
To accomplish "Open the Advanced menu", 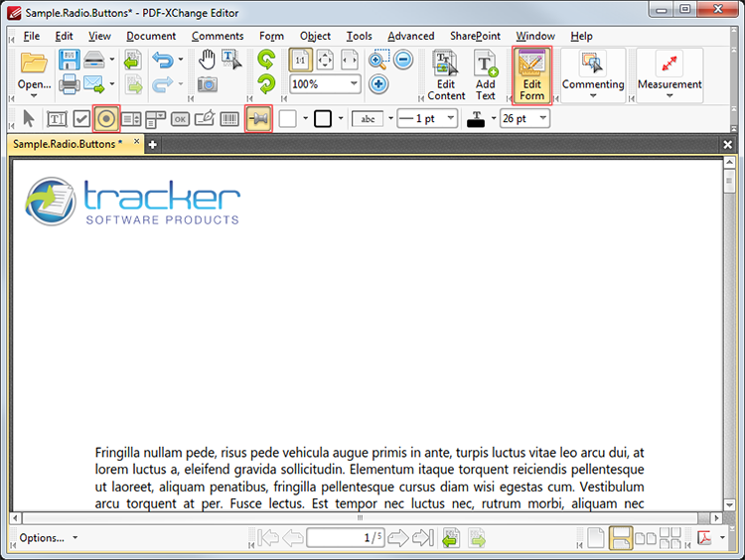I will [410, 36].
